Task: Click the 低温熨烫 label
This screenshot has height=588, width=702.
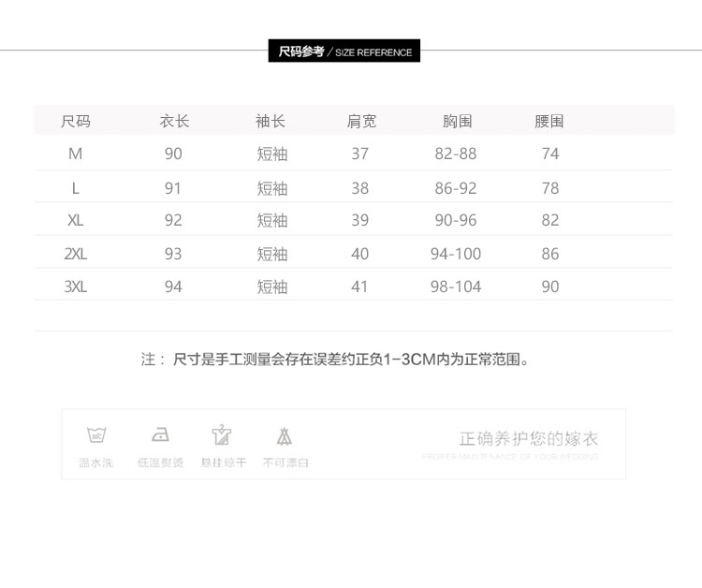Action: pyautogui.click(x=160, y=463)
